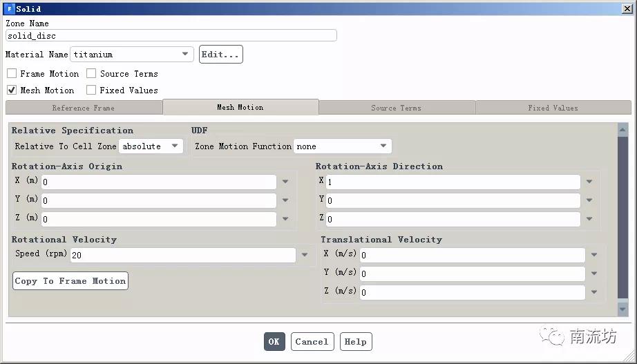Click the Speed (rpm) input field
The height and width of the screenshot is (364, 637).
tap(183, 255)
